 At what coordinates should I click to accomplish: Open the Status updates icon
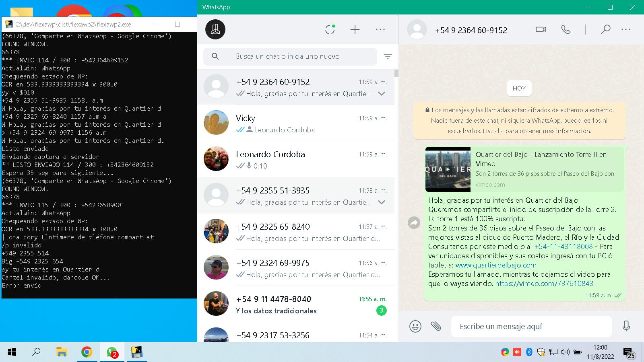coord(330,29)
